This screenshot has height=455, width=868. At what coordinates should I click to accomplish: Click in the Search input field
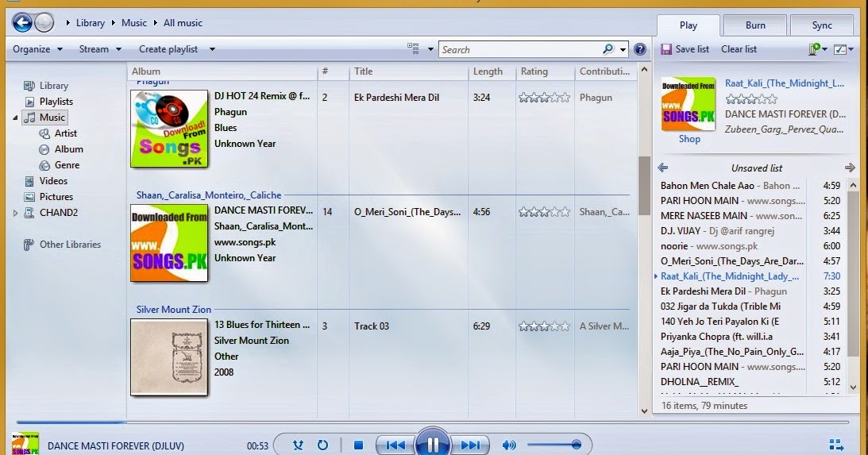click(x=520, y=50)
